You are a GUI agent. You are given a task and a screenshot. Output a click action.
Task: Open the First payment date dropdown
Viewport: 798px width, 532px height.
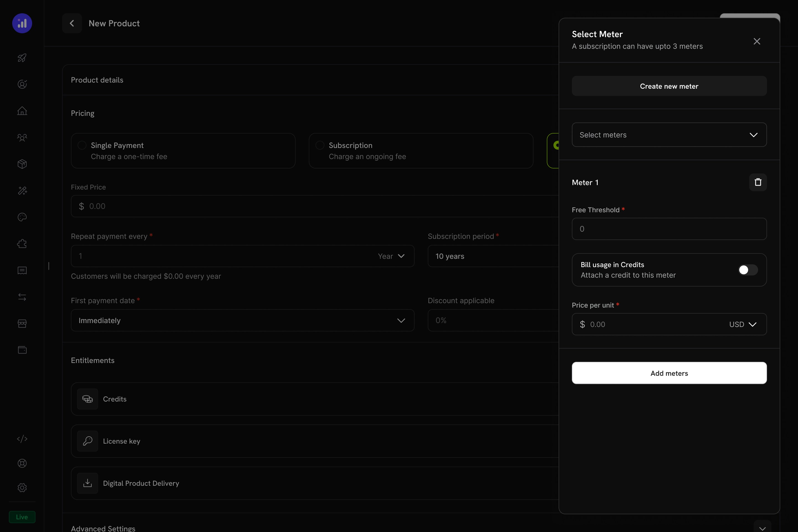(x=242, y=320)
